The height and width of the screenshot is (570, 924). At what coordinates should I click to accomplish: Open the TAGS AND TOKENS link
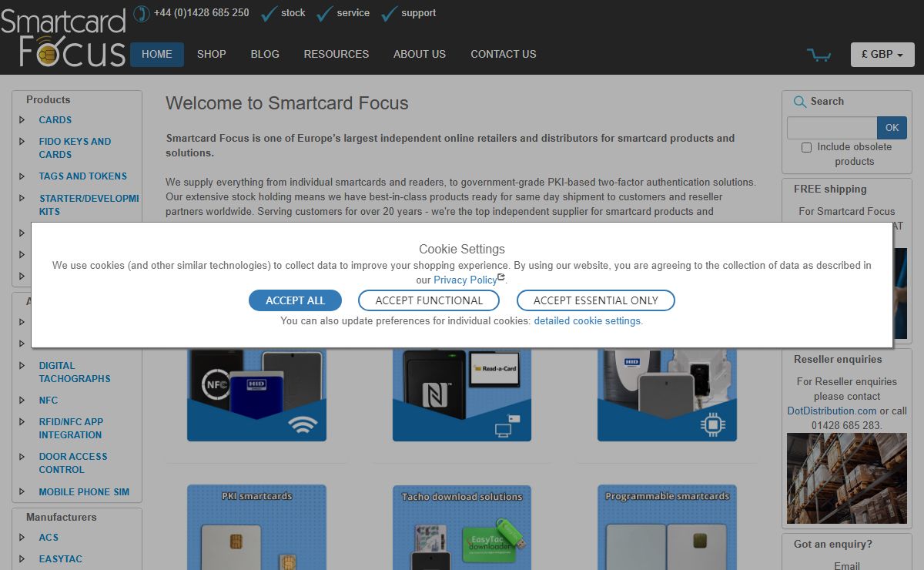tap(83, 176)
